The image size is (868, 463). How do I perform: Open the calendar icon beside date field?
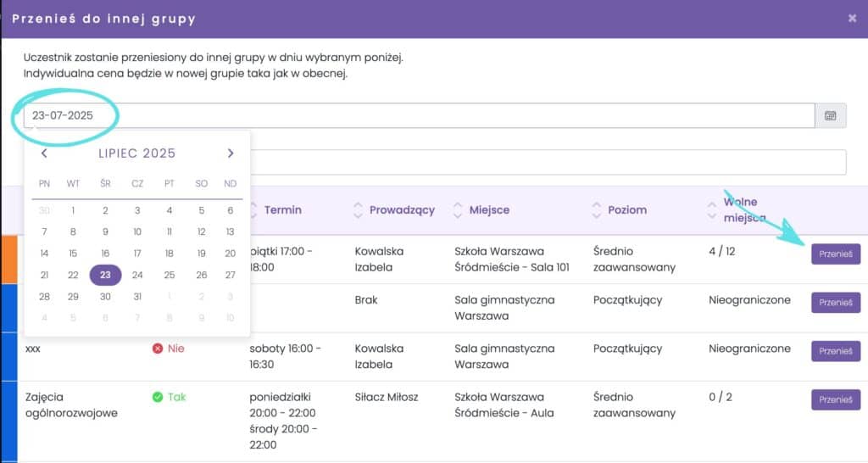(x=831, y=115)
